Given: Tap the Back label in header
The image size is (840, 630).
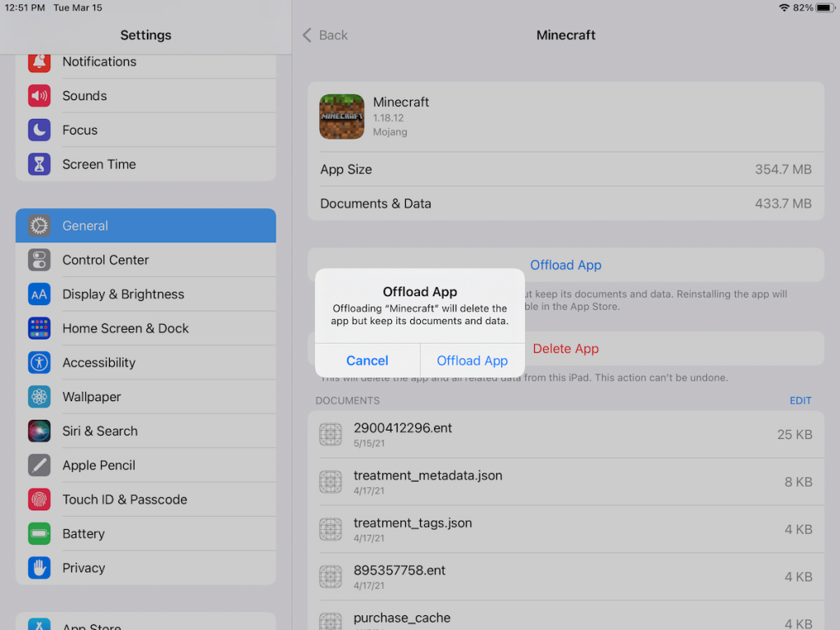Looking at the screenshot, I should (x=333, y=35).
